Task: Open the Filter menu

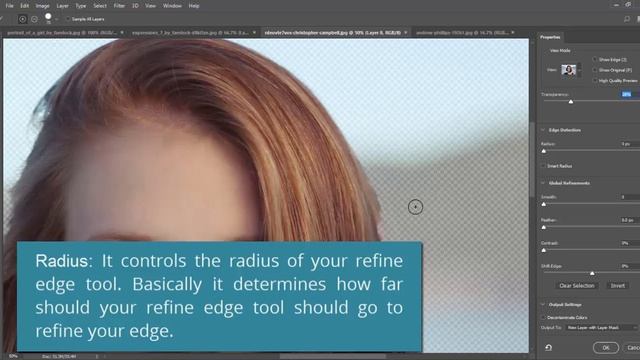Action: [119, 6]
